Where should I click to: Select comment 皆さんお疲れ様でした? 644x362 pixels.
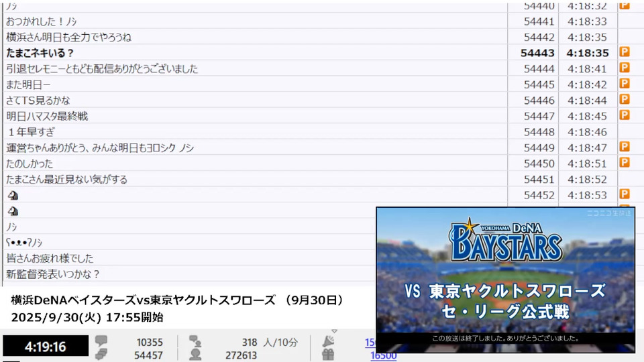(50, 259)
